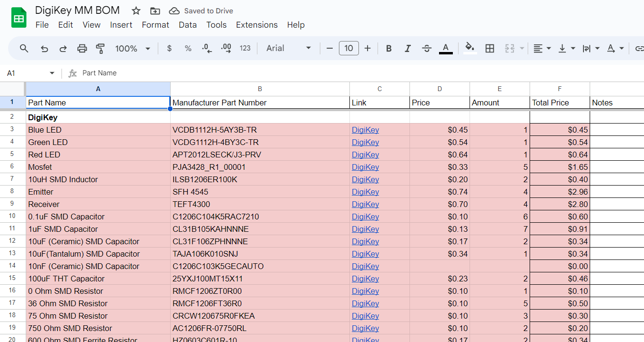Activate the paint format roller
Viewport: 644px width, 342px height.
click(100, 48)
